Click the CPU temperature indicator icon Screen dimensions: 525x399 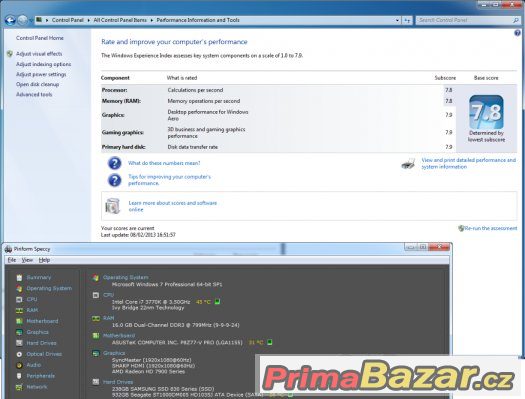[x=217, y=302]
